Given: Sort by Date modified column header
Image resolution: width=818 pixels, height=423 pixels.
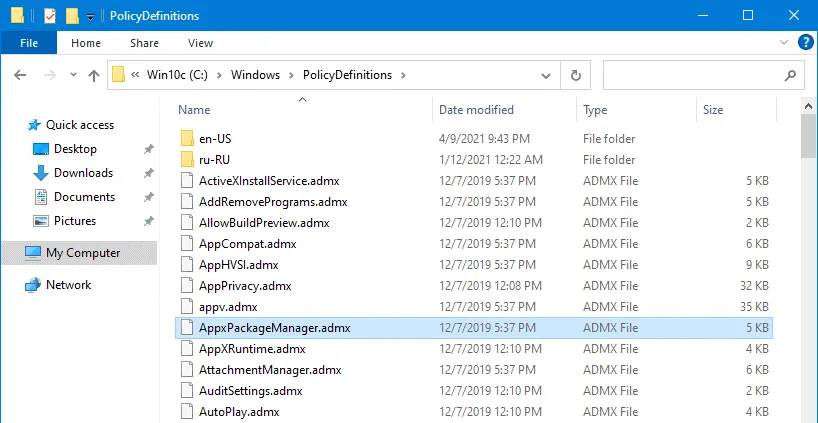Looking at the screenshot, I should pyautogui.click(x=476, y=110).
